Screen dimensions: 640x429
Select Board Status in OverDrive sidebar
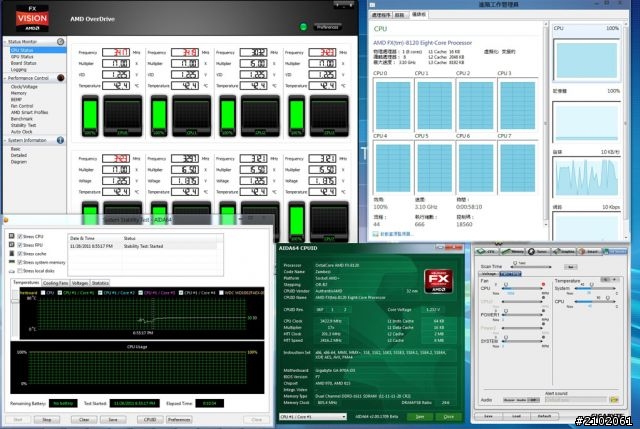[x=23, y=63]
